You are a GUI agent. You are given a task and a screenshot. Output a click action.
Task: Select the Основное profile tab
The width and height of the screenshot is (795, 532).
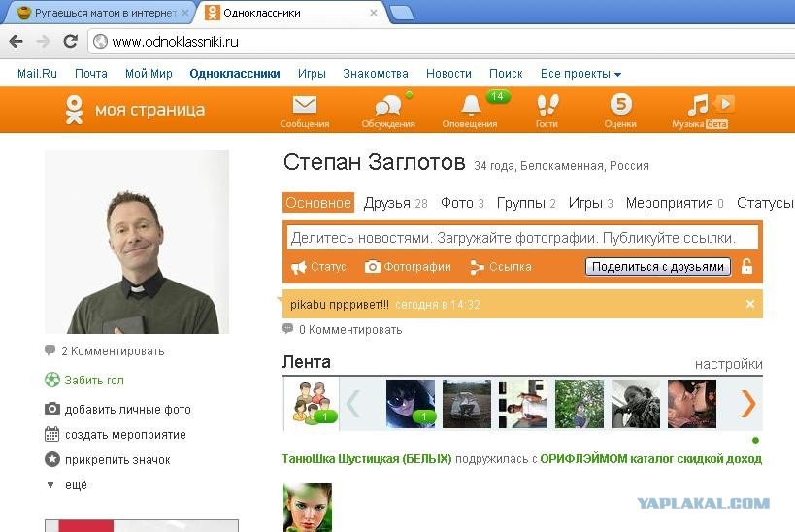coord(318,203)
